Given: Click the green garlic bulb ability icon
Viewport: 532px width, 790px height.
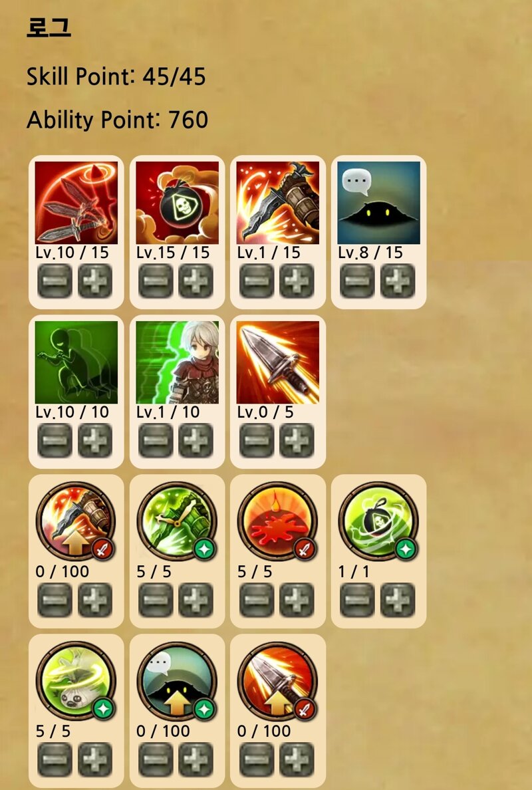Looking at the screenshot, I should pyautogui.click(x=76, y=681).
